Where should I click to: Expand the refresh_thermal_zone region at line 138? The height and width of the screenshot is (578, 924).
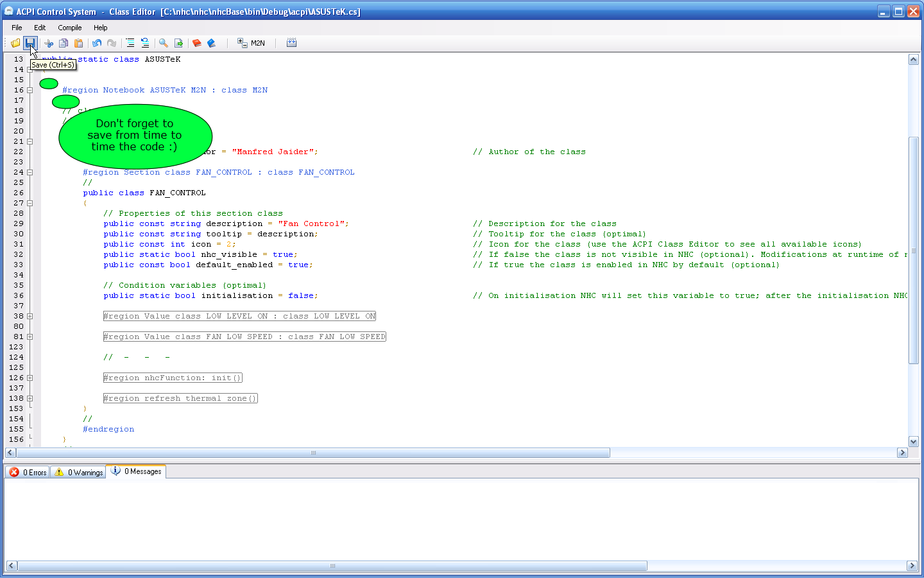pyautogui.click(x=30, y=398)
